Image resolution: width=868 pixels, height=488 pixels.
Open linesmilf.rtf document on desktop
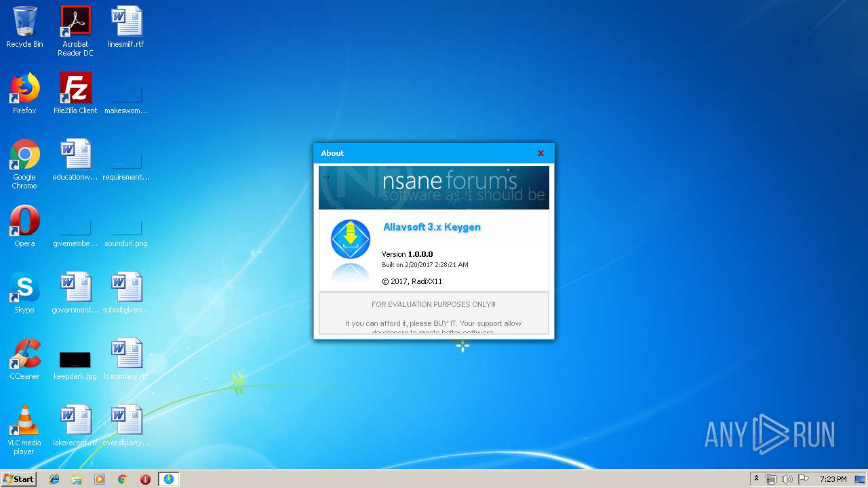click(126, 27)
